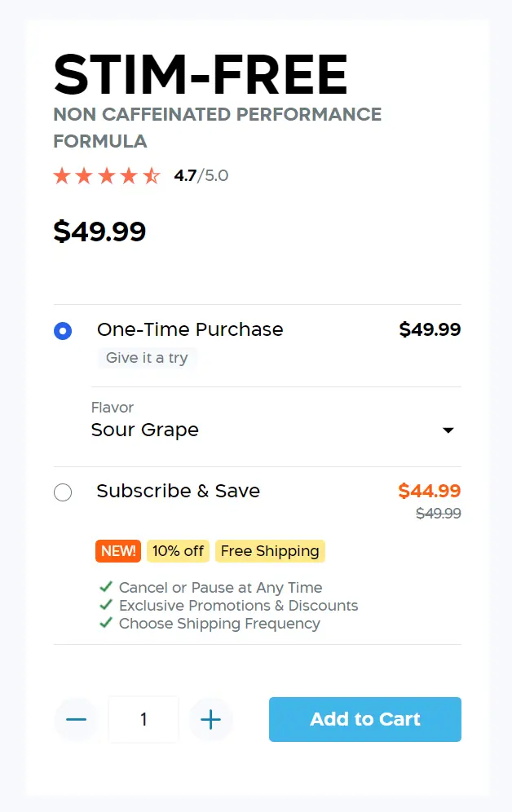Click the quantity input field
The width and height of the screenshot is (512, 812).
pyautogui.click(x=143, y=719)
